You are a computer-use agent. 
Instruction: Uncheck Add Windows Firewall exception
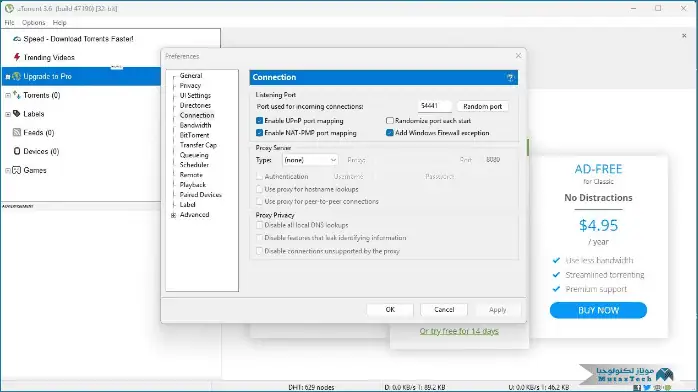click(390, 133)
